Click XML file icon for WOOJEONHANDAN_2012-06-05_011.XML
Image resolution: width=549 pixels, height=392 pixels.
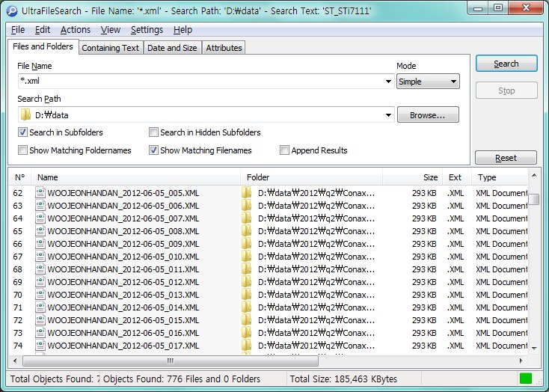point(40,269)
